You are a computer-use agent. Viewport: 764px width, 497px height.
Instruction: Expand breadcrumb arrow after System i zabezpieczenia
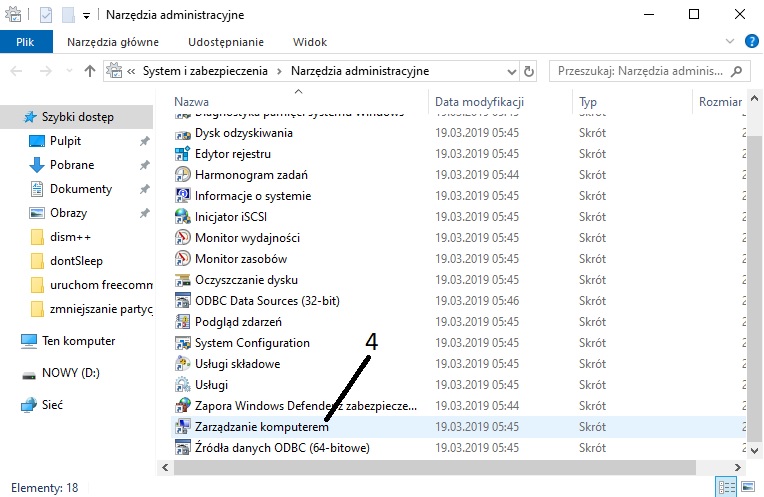tap(279, 72)
